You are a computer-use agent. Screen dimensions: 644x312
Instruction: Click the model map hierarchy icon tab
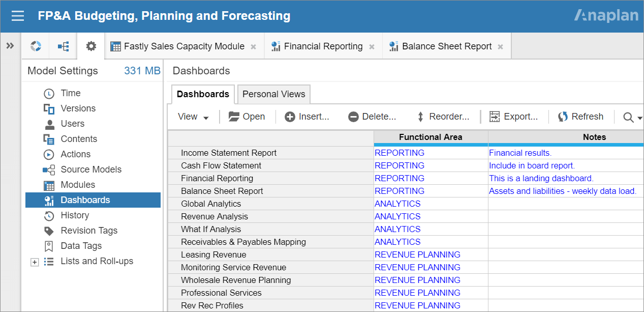[x=63, y=46]
